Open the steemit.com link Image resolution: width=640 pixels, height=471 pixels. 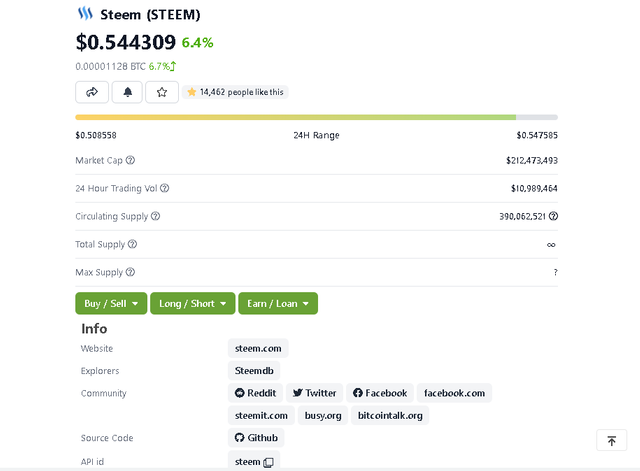(x=261, y=415)
